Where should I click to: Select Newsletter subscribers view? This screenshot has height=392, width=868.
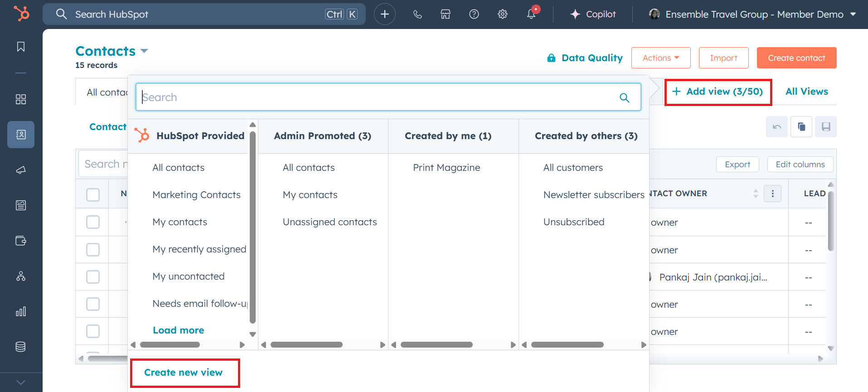(594, 195)
